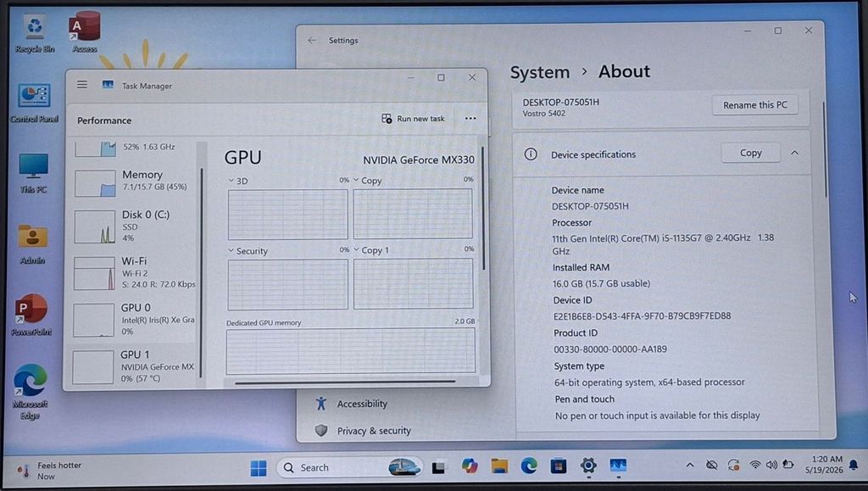
Task: Open the weather widget 'Feels hotter'
Action: (x=48, y=471)
